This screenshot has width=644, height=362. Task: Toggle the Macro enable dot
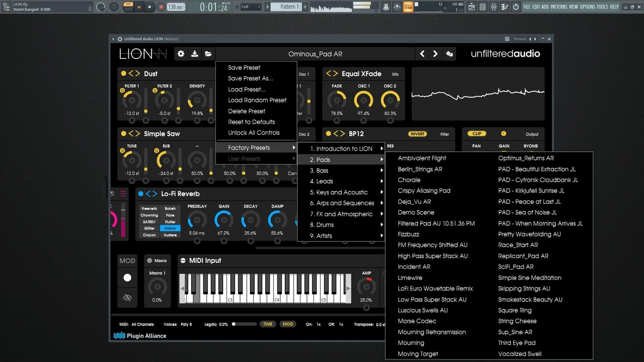[x=150, y=261]
